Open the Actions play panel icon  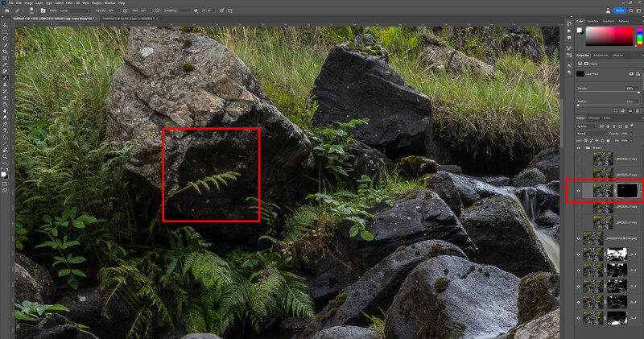tap(569, 31)
